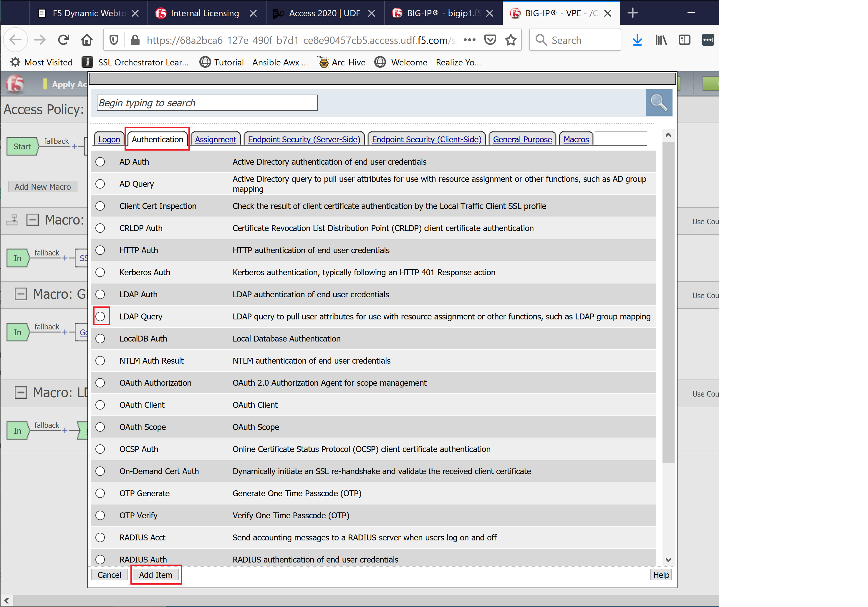
Task: Click the dark extension icon in toolbar
Action: click(708, 40)
